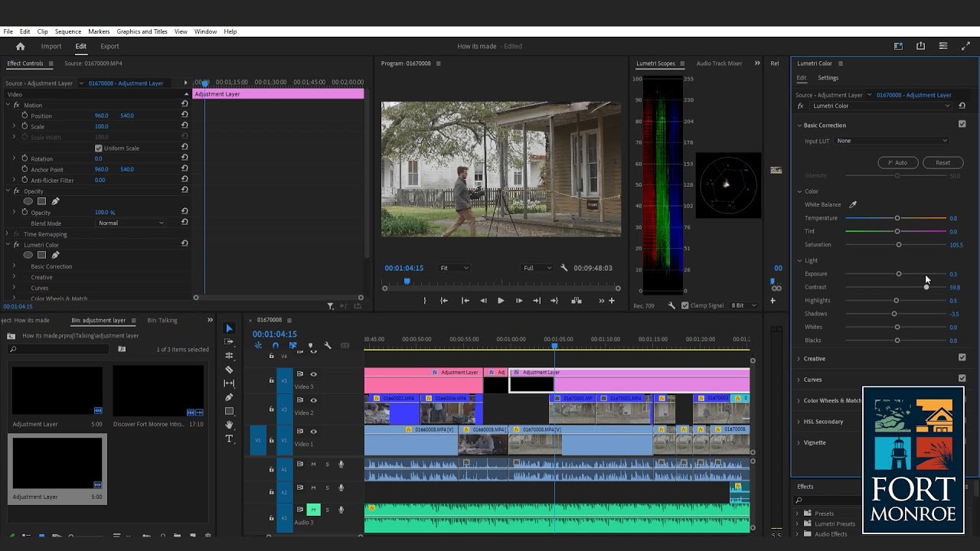
Task: Go to In point in Program monitor
Action: (x=444, y=301)
